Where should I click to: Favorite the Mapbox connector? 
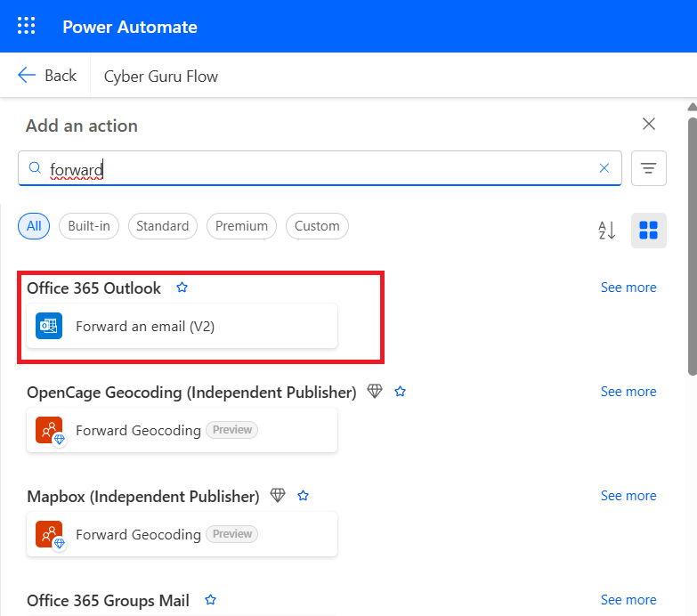tap(304, 496)
